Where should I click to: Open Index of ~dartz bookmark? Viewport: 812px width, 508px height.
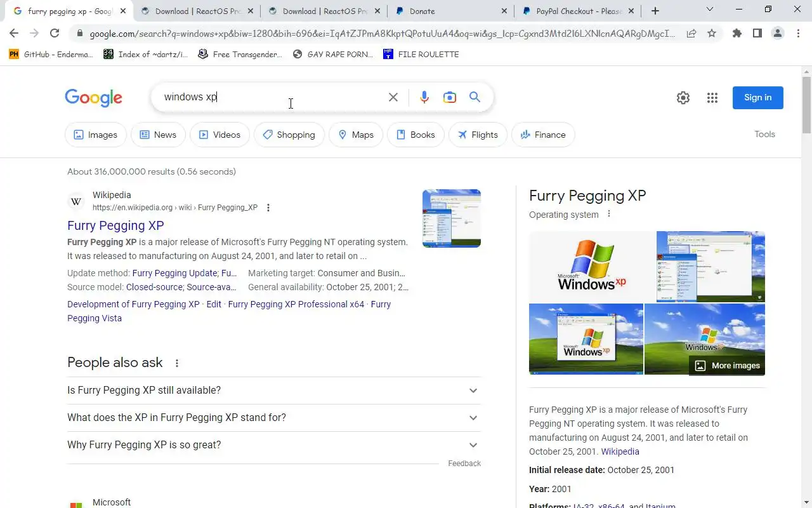click(145, 55)
